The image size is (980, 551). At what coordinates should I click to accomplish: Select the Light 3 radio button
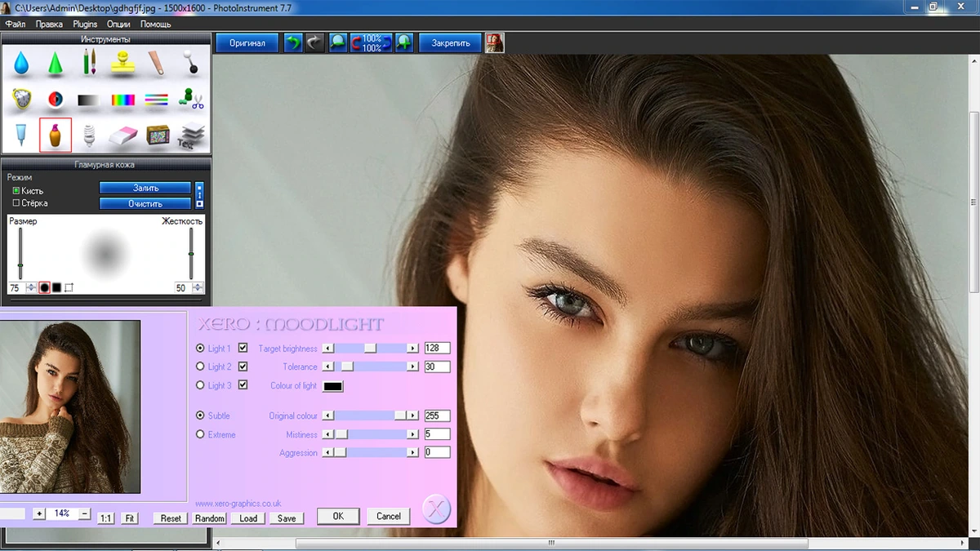[200, 385]
